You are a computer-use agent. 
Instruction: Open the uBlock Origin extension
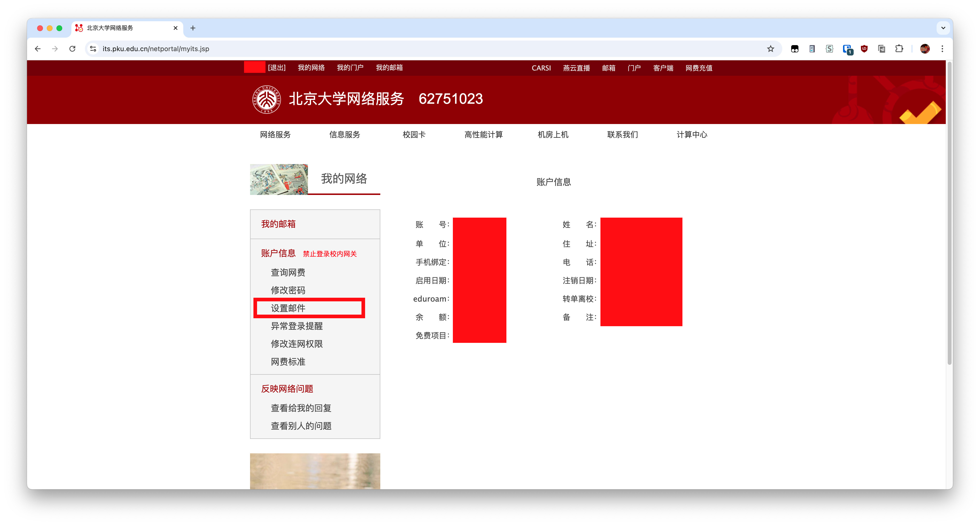pyautogui.click(x=864, y=49)
